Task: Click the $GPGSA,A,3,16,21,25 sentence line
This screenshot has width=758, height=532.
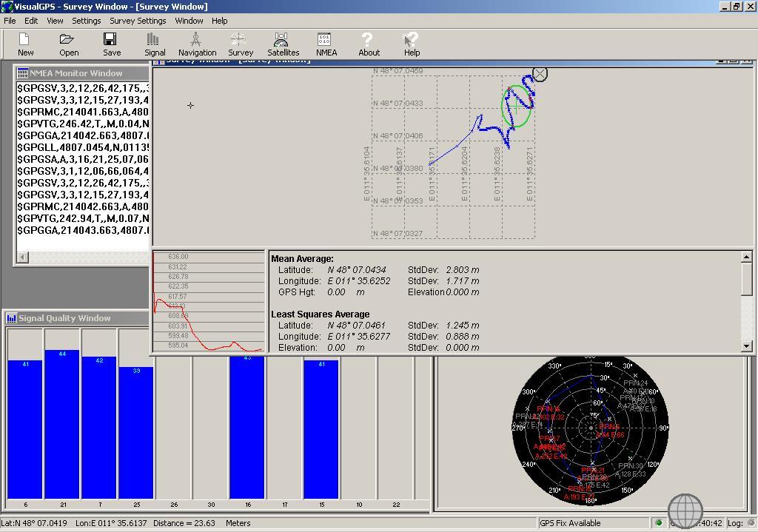Action: click(x=83, y=160)
